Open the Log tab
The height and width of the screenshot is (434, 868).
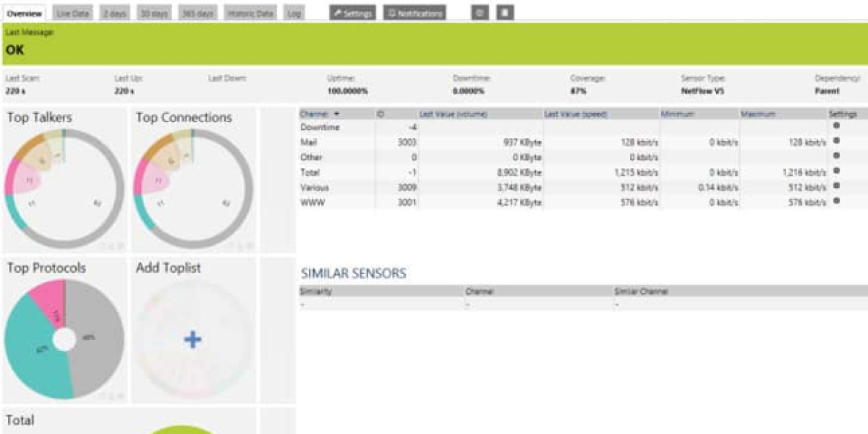pos(294,13)
